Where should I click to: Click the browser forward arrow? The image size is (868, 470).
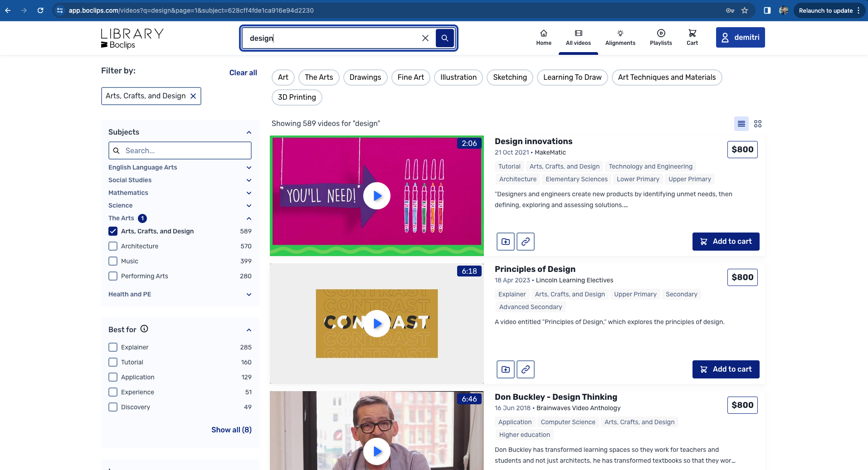(x=24, y=10)
